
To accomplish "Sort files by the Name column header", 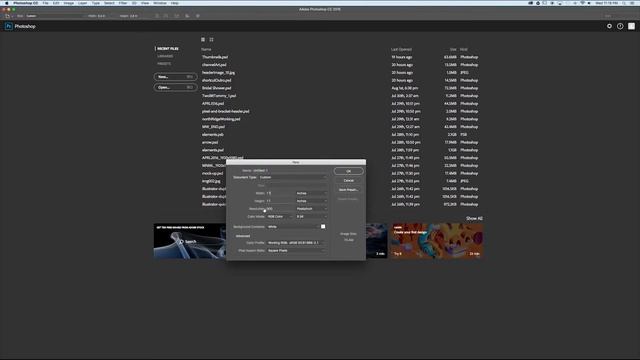I will 206,49.
